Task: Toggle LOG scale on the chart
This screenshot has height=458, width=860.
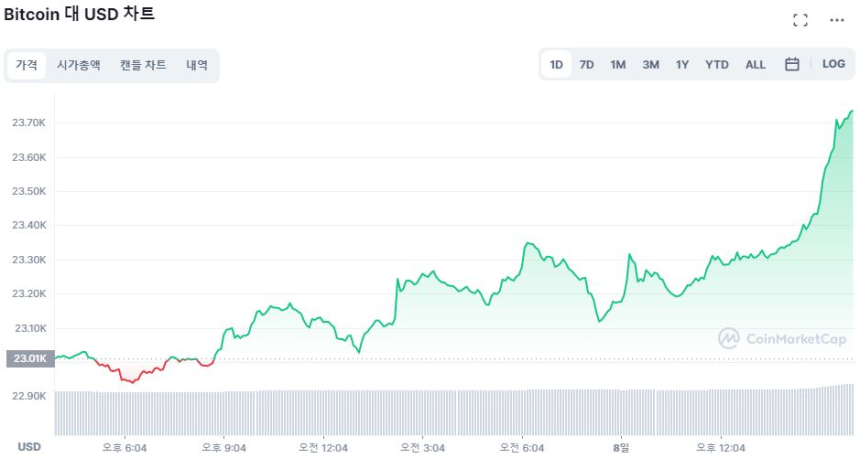Action: coord(833,64)
